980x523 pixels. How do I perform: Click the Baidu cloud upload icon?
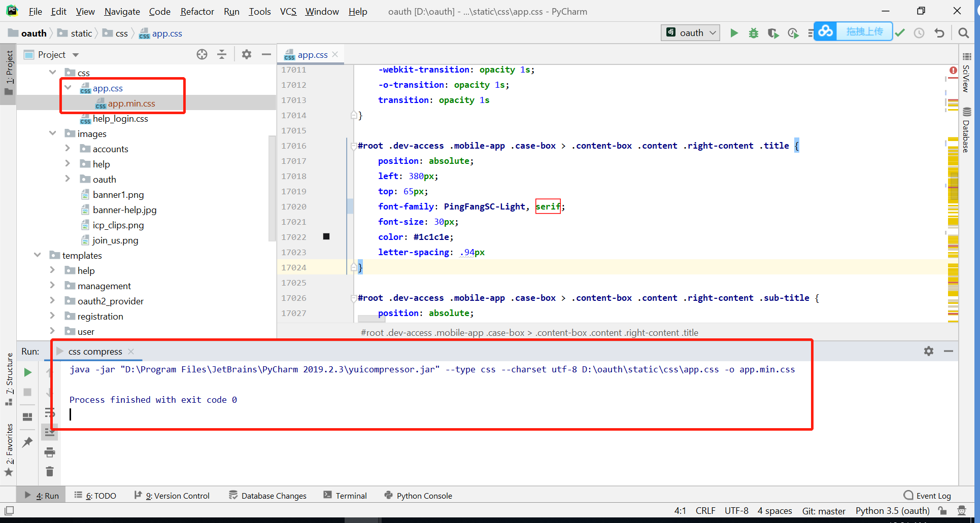[826, 31]
